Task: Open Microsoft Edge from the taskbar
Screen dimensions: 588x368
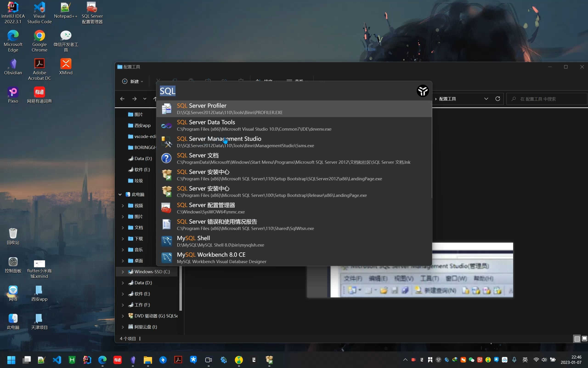Action: click(x=102, y=360)
